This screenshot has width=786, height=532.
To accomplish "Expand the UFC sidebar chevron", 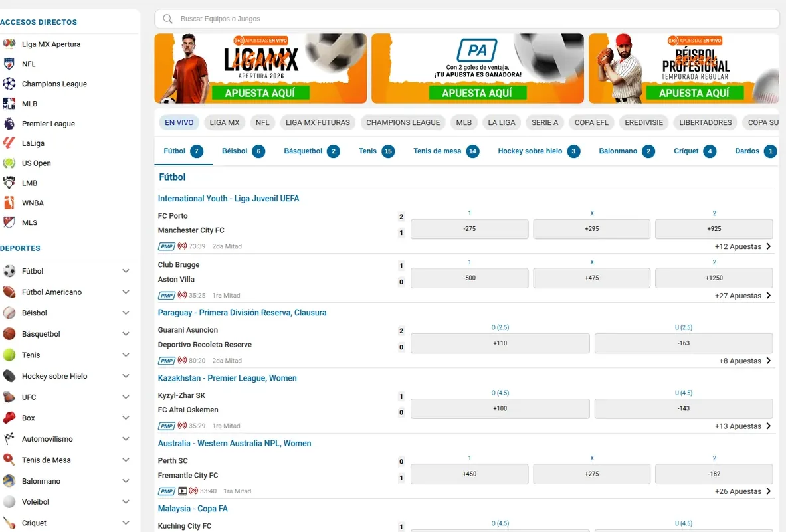I will pyautogui.click(x=126, y=397).
